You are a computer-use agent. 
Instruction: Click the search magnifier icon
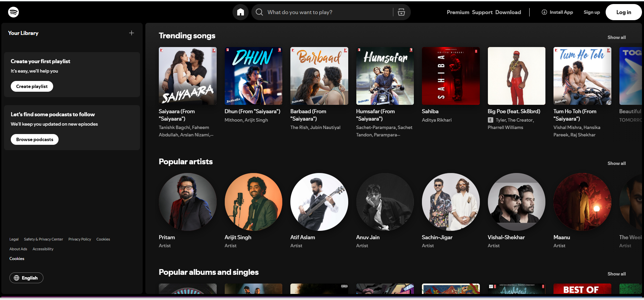pyautogui.click(x=259, y=12)
